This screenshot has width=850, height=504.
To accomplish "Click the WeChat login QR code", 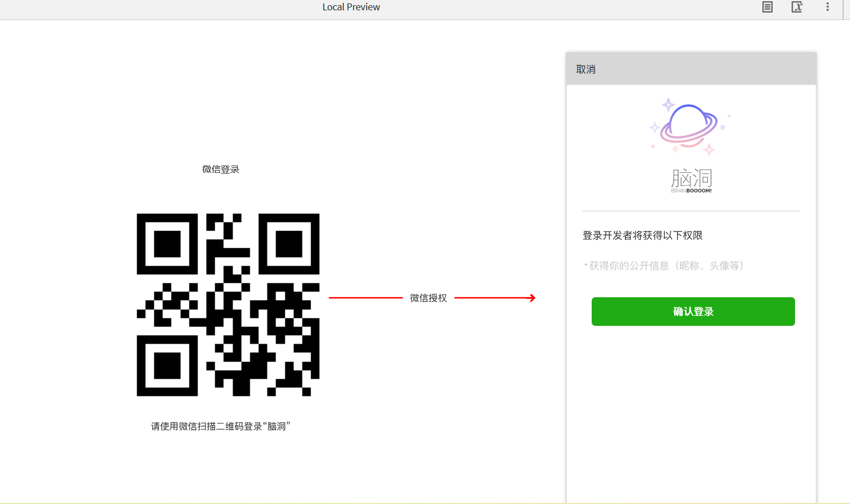I will tap(228, 305).
